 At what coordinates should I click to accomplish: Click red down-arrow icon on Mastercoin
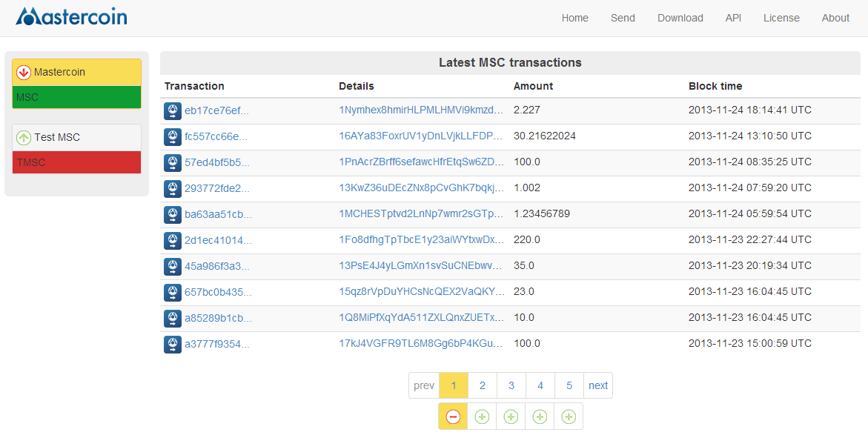23,73
